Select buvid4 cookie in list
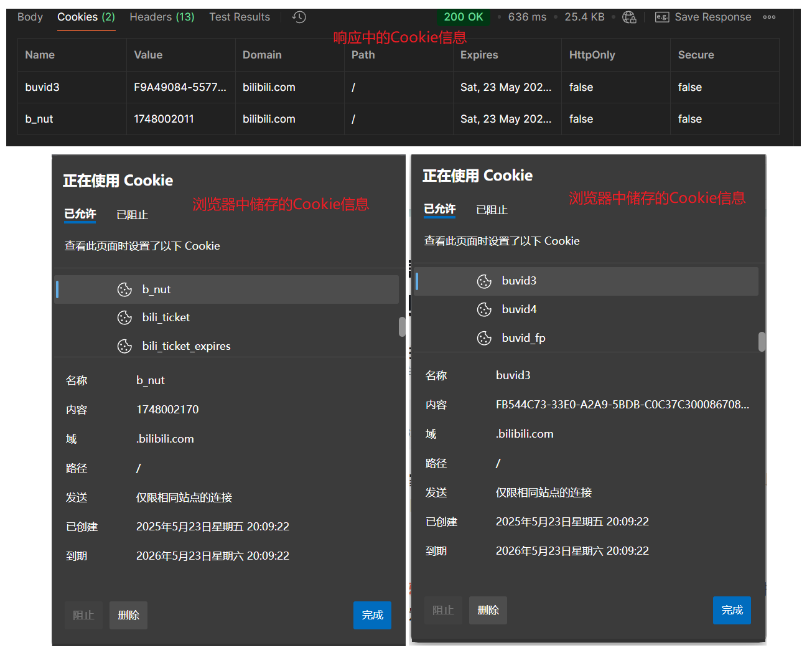This screenshot has height=658, width=812. coord(586,309)
